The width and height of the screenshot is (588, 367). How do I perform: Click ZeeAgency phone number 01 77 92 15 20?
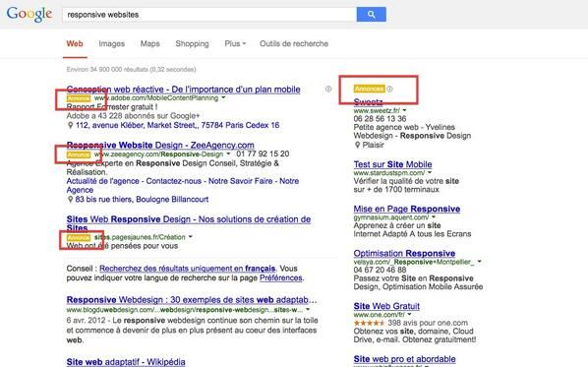[x=263, y=153]
